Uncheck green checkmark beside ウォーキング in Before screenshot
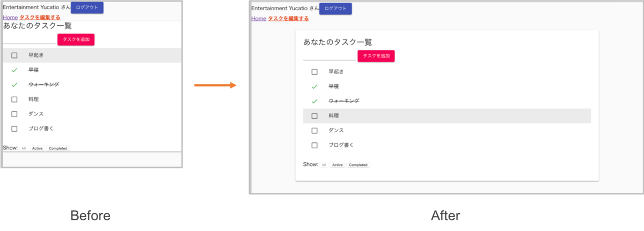Screen dimensions: 644x231 [x=14, y=84]
